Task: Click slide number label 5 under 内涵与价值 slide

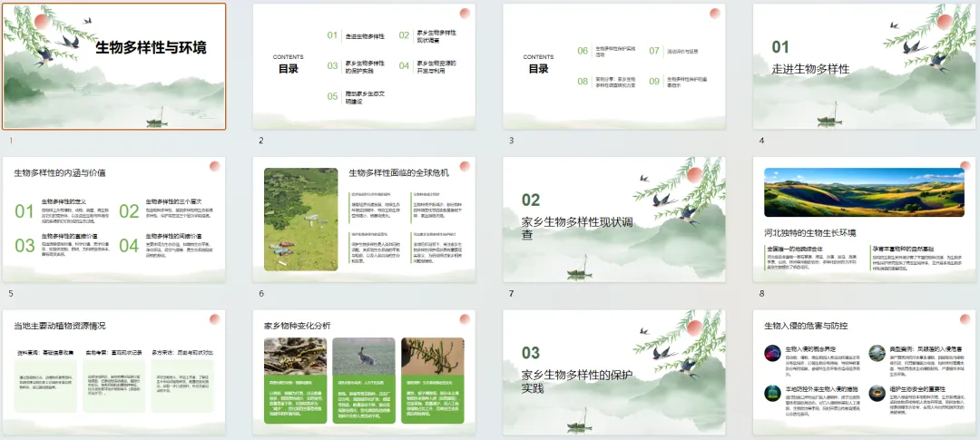Action: (11, 294)
